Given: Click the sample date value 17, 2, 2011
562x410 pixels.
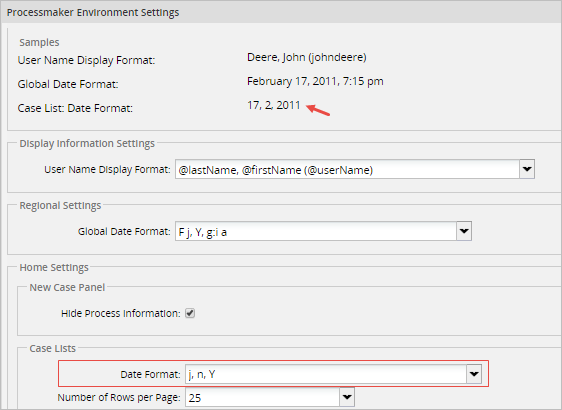Looking at the screenshot, I should pos(274,105).
